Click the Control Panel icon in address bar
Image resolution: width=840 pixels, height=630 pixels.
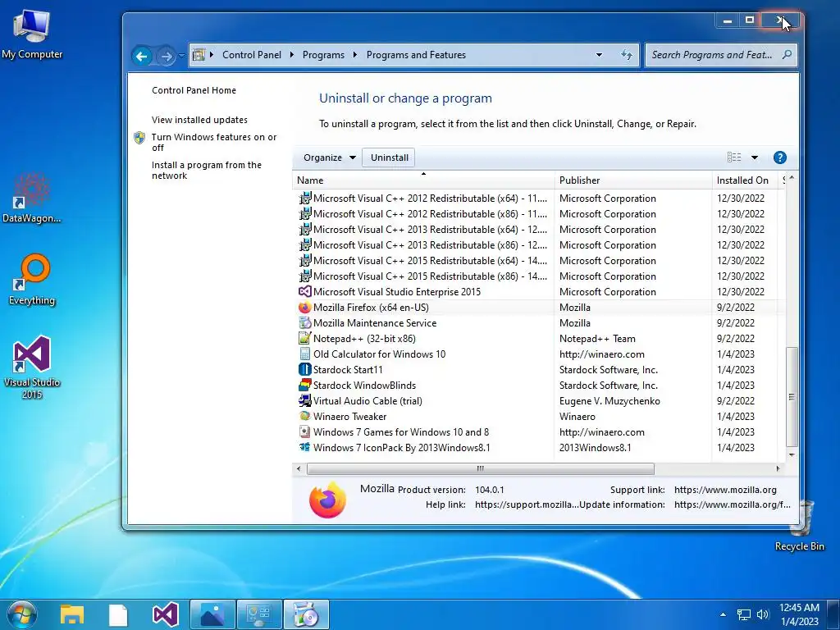[x=199, y=55]
